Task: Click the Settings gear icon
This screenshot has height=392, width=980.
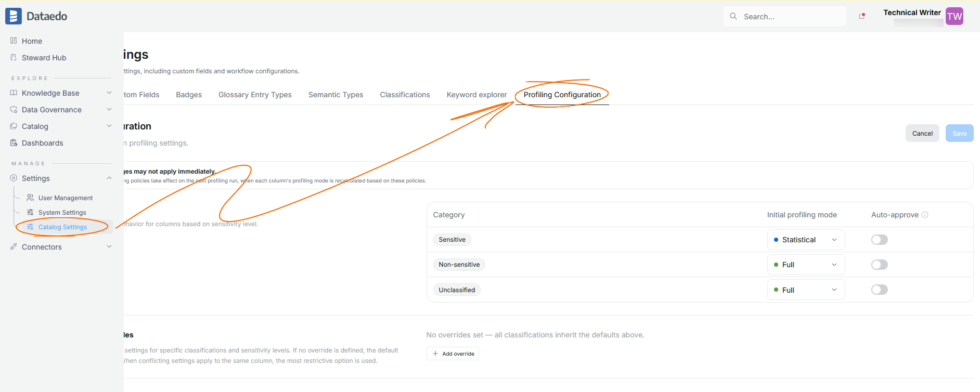Action: tap(14, 178)
